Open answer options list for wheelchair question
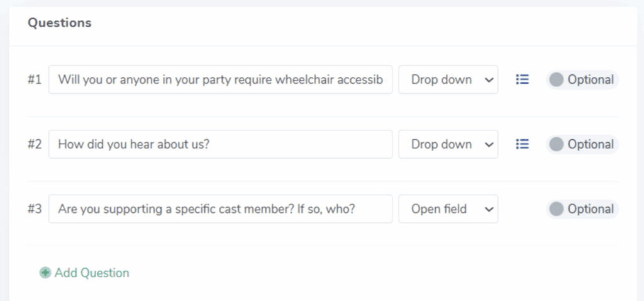 click(522, 79)
